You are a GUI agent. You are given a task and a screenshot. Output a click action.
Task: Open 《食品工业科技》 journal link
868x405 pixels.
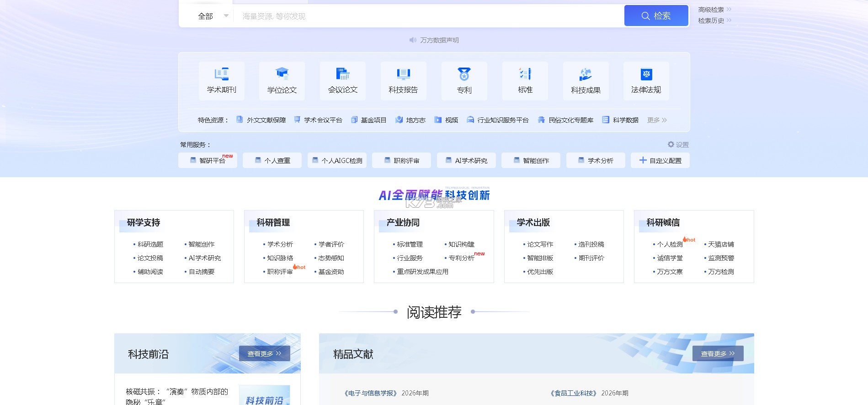(574, 393)
